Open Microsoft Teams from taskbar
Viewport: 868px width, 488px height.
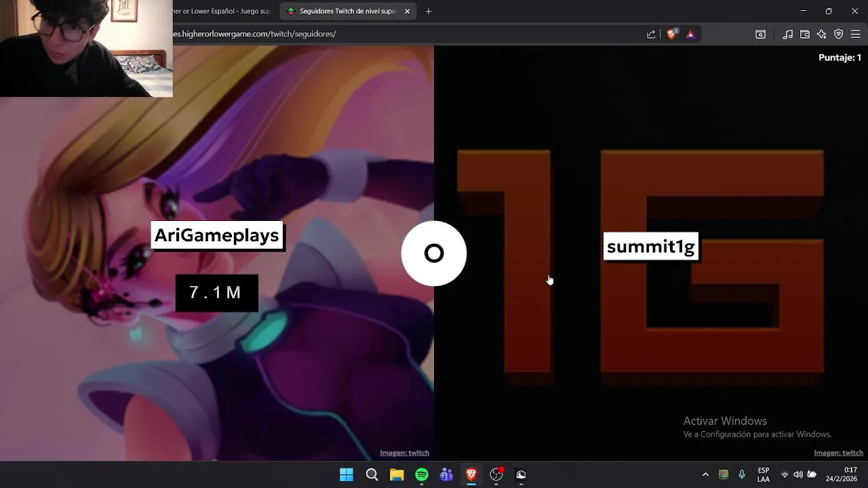[x=446, y=474]
